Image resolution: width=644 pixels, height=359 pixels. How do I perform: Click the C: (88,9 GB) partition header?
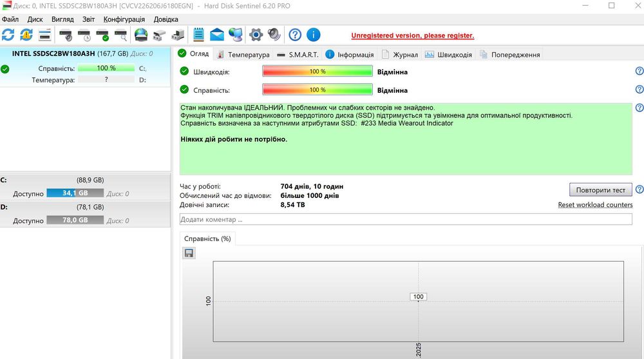(x=86, y=180)
